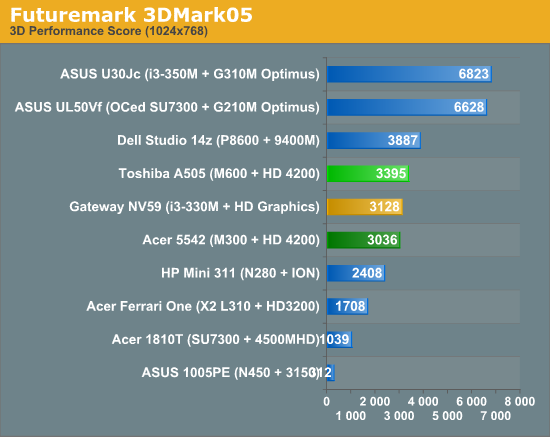Click the blue bar showing 1708
The width and height of the screenshot is (550, 437).
pos(347,306)
